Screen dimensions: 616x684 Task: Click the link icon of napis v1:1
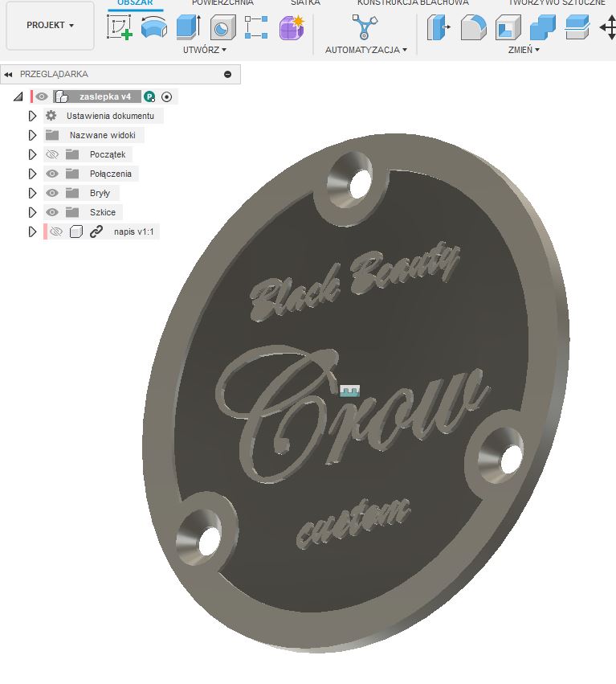(96, 231)
